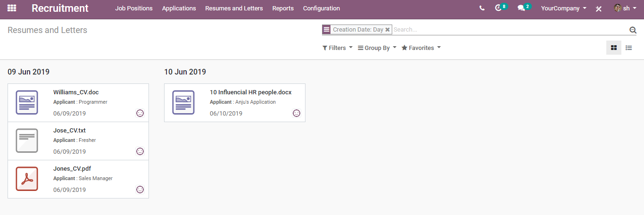Viewport: 644px width, 215px height.
Task: Click smiley activity icon on Jones_CV.pdf card
Action: [140, 190]
